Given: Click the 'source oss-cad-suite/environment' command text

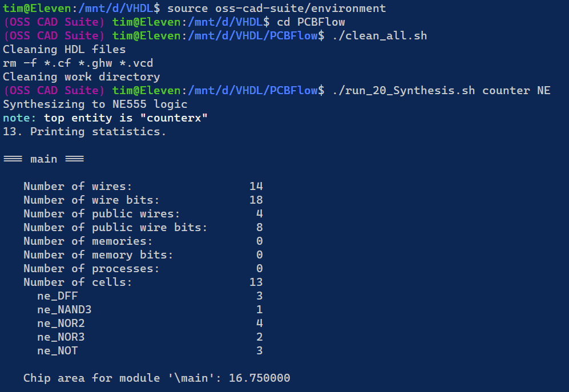Looking at the screenshot, I should tap(277, 9).
